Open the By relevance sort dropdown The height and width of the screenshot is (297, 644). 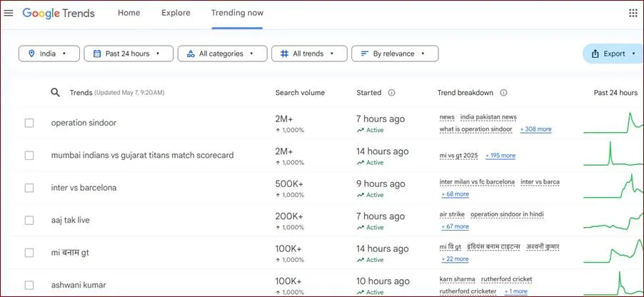click(x=395, y=54)
